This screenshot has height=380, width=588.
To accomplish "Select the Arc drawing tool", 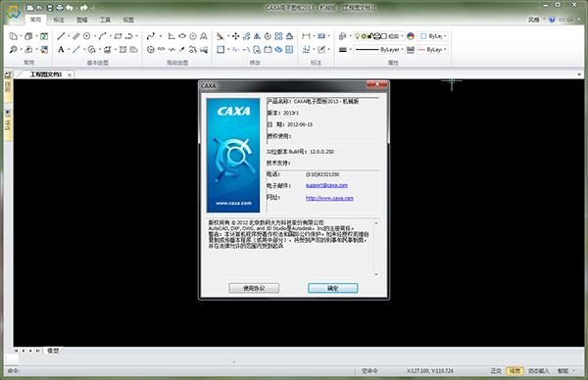I will (x=103, y=36).
